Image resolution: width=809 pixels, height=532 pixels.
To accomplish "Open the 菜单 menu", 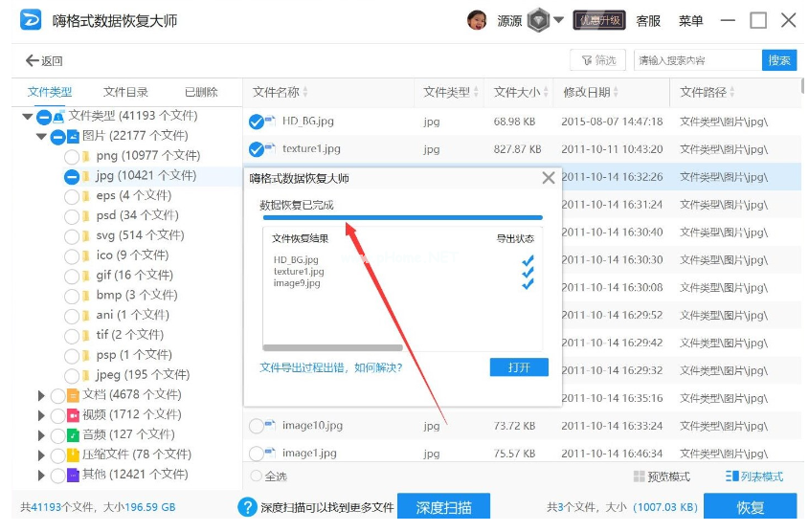I will (x=690, y=21).
